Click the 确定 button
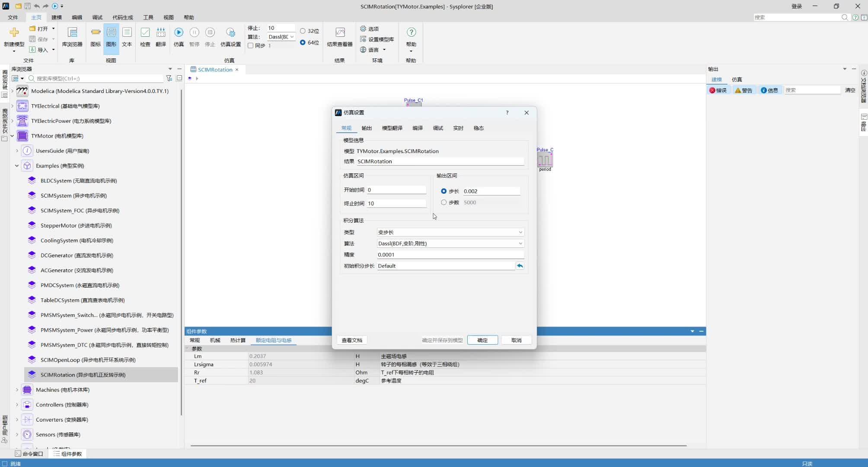The height and width of the screenshot is (467, 868). 482,340
